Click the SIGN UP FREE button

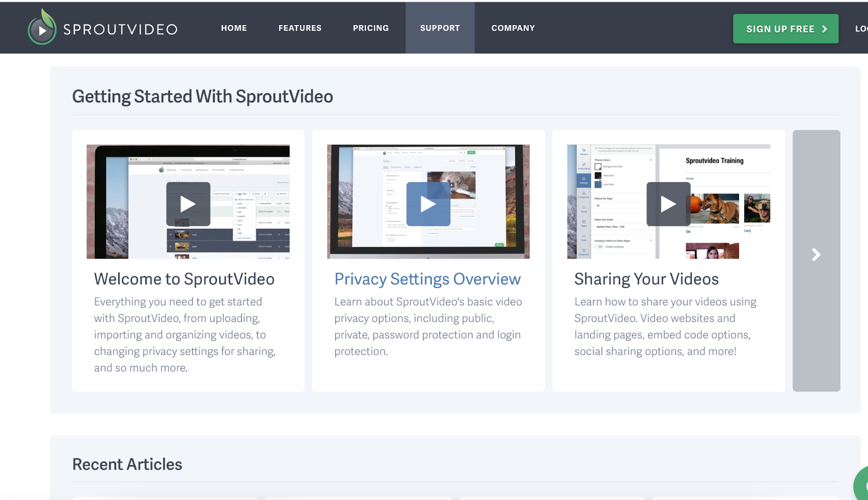click(x=786, y=29)
